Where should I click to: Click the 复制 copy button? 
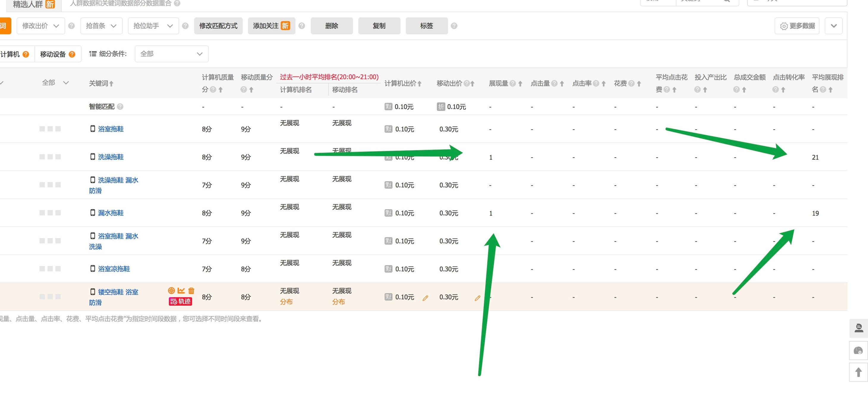click(x=379, y=26)
